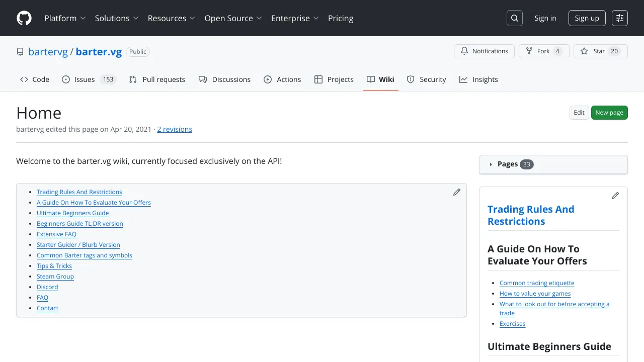Open Starter Guider / Blurb Version link
Viewport: 644px width, 362px height.
[78, 245]
